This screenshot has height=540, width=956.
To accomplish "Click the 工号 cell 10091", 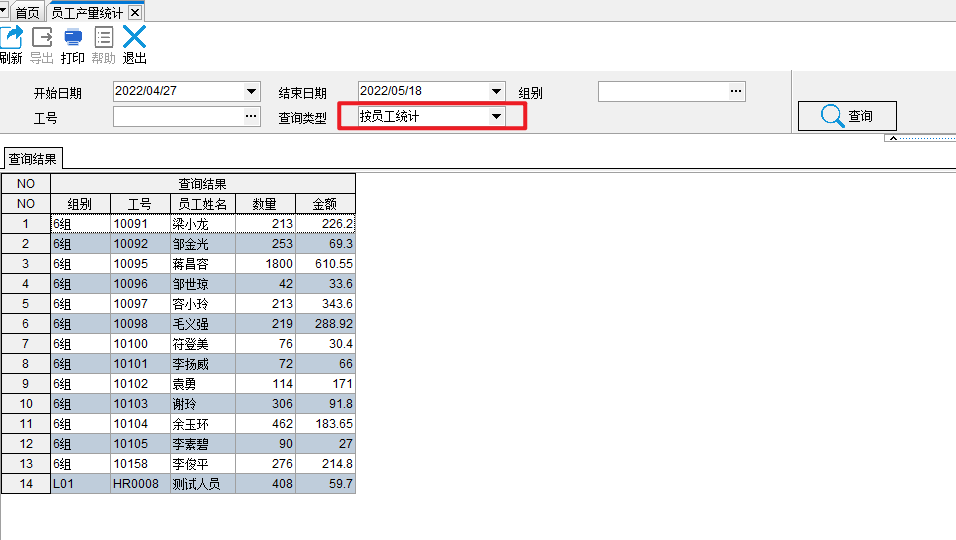I will click(140, 224).
